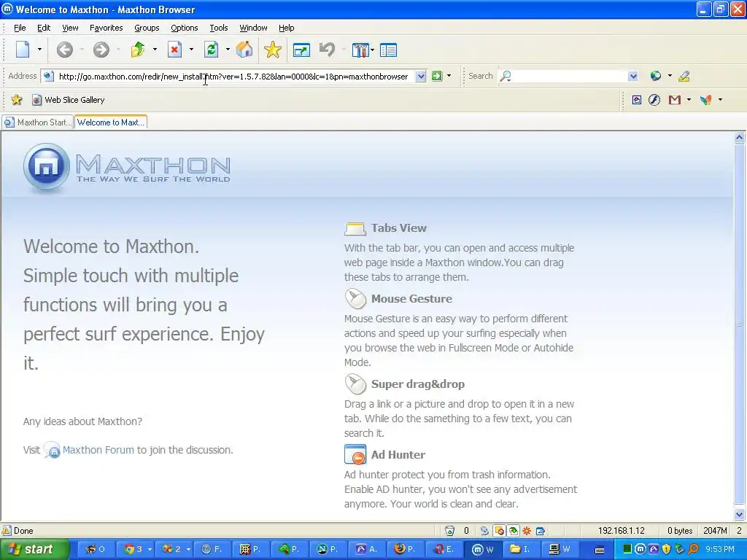Open the Options menu
747x560 pixels.
click(x=185, y=28)
